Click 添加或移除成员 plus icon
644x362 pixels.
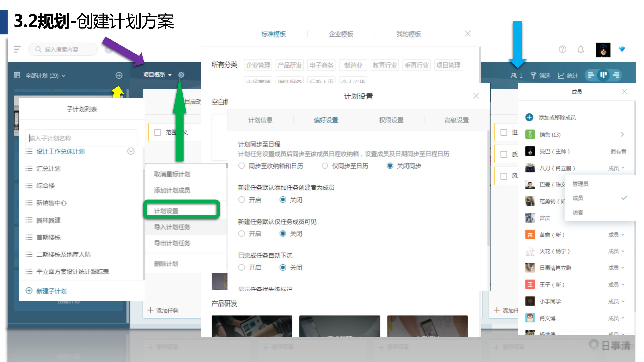tap(529, 117)
